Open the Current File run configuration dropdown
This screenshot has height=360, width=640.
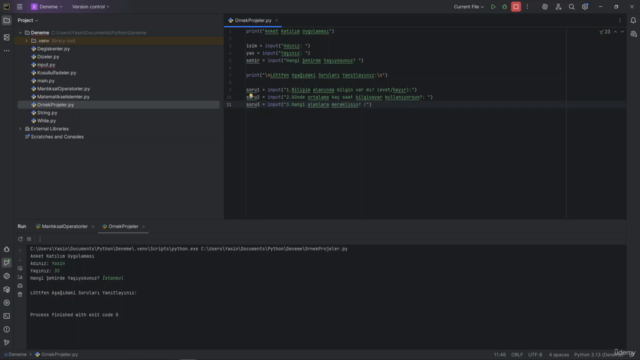pos(469,7)
